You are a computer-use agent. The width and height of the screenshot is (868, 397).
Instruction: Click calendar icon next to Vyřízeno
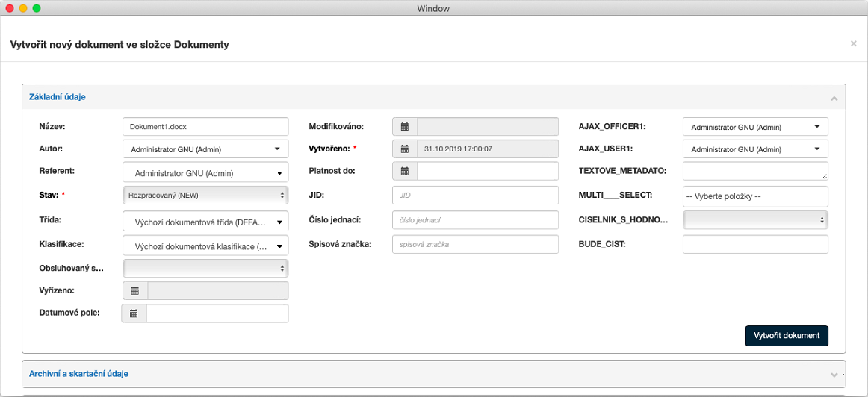point(134,290)
